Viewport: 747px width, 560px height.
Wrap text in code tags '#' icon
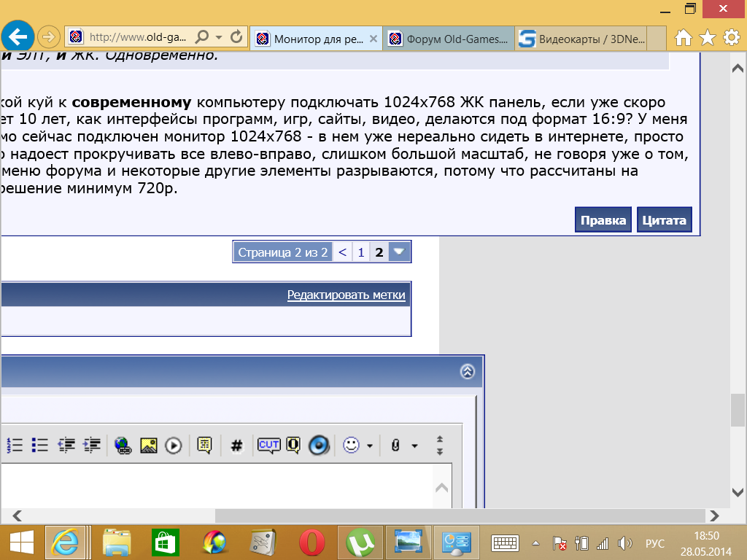(236, 446)
